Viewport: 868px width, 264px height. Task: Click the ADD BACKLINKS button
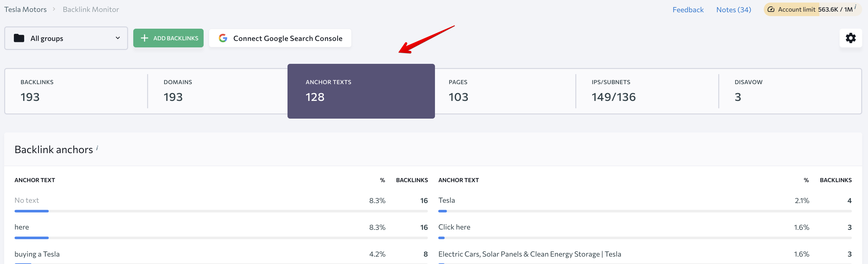168,38
